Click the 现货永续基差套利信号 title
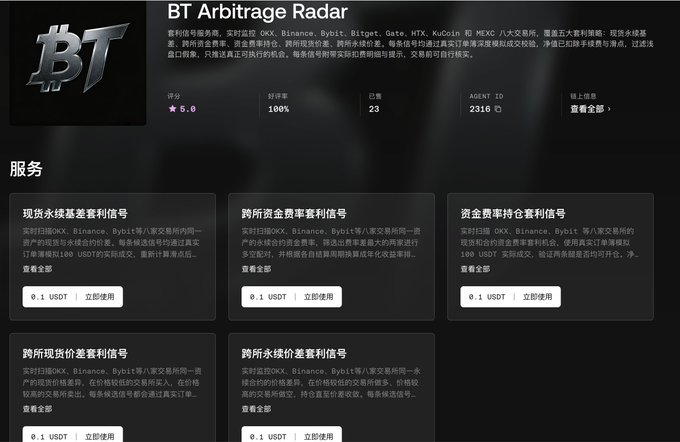The height and width of the screenshot is (442, 680). pyautogui.click(x=75, y=213)
